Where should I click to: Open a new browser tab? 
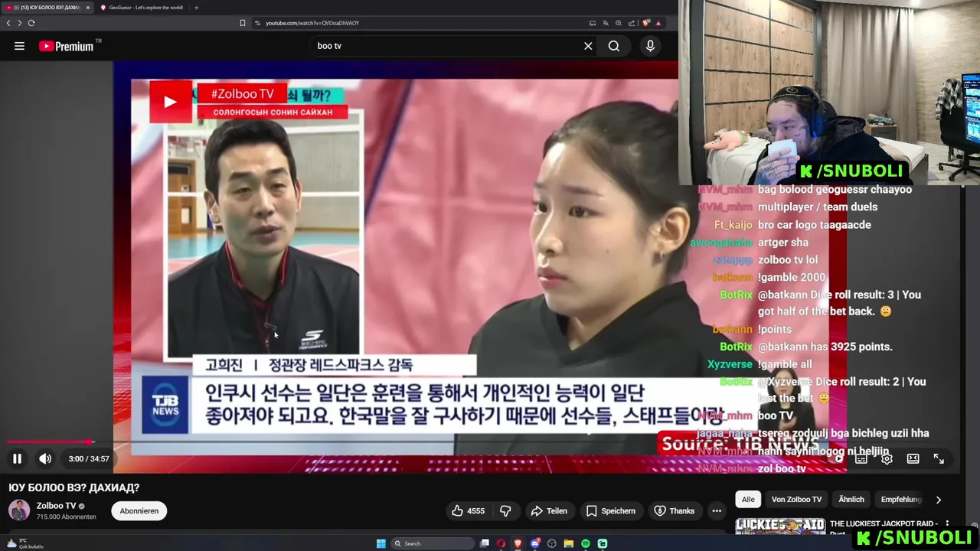196,8
